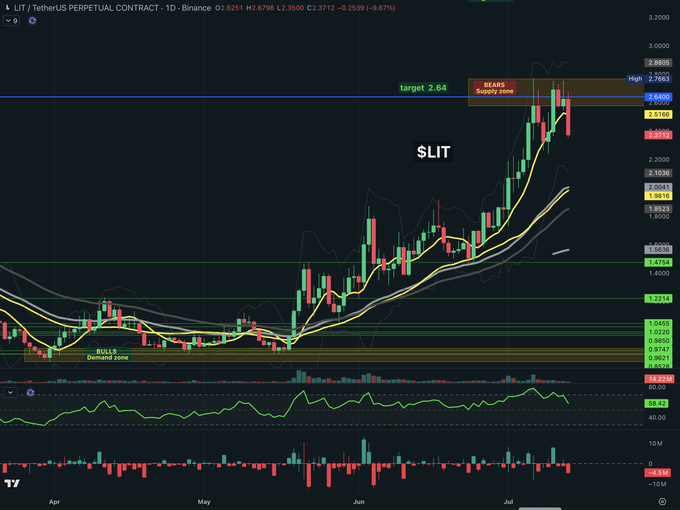Click the 40.00 RSI scale value
Viewport: 680px width, 510px height.
click(657, 418)
